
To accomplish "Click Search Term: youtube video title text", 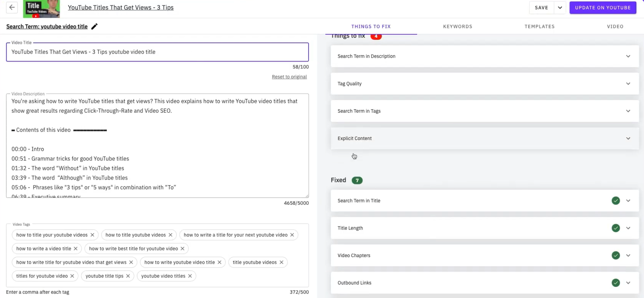I will tap(47, 26).
